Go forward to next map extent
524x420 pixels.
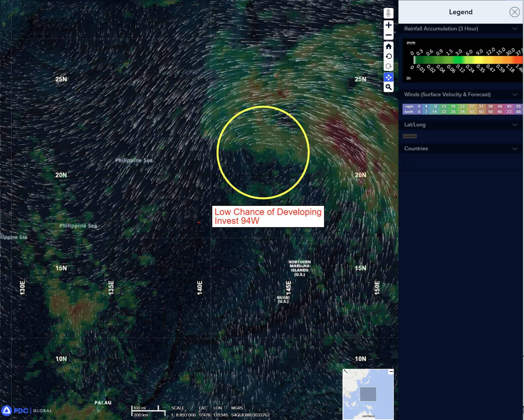388,66
